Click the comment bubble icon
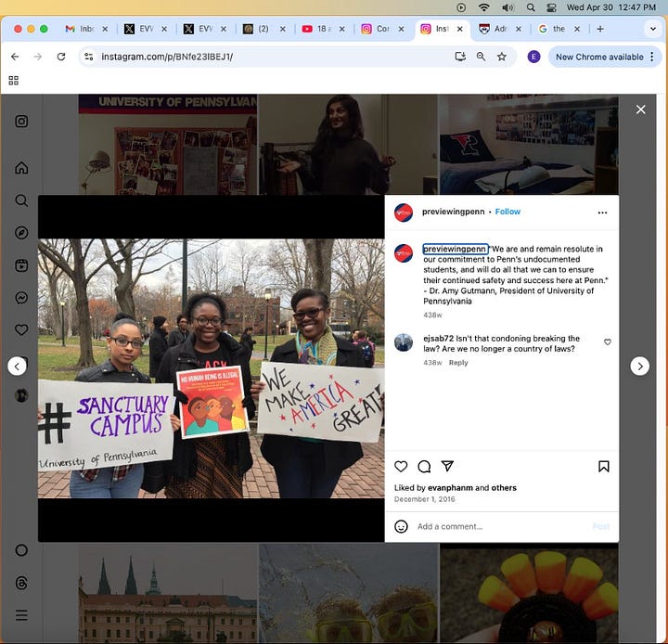The width and height of the screenshot is (668, 644). pyautogui.click(x=424, y=466)
